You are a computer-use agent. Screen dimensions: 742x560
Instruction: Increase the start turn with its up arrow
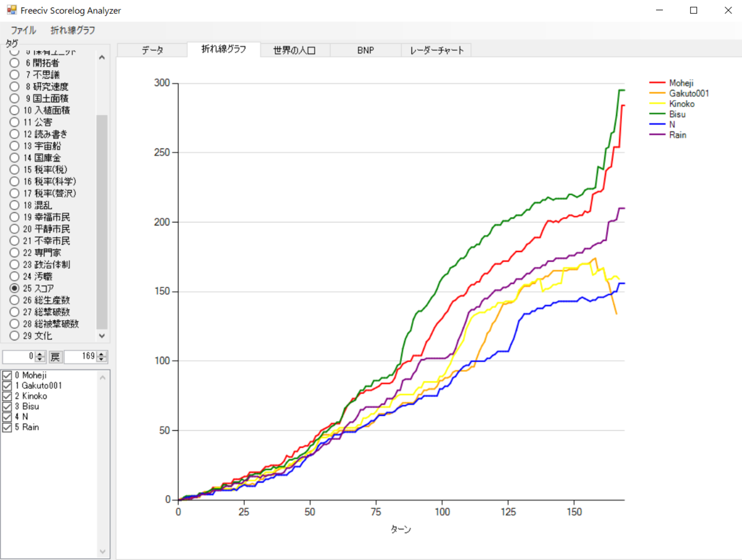(x=40, y=354)
